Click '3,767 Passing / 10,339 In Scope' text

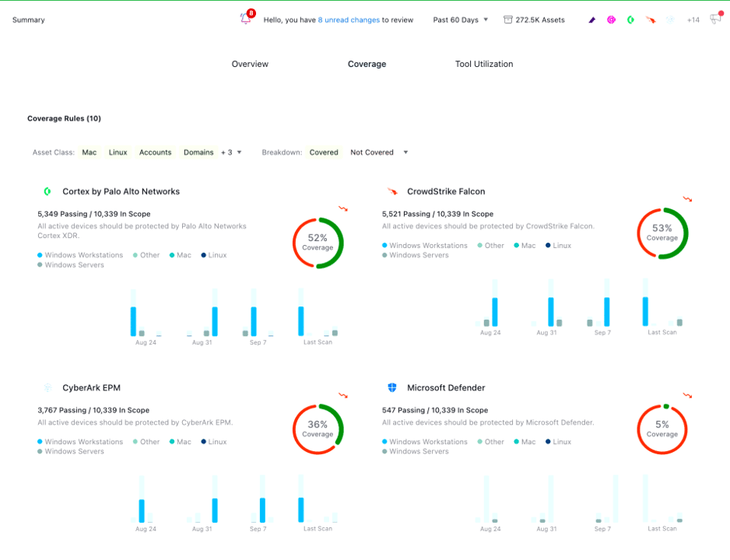[x=93, y=410]
